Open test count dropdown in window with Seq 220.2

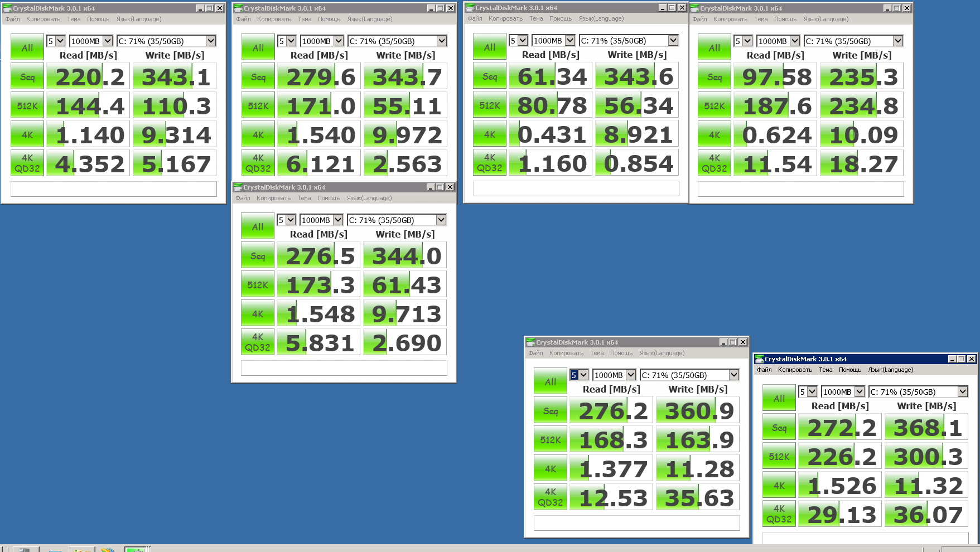(x=56, y=41)
